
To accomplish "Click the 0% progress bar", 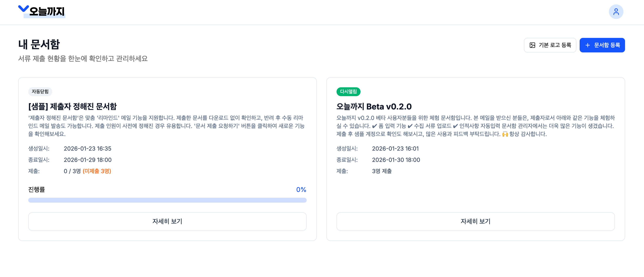I will [x=167, y=200].
